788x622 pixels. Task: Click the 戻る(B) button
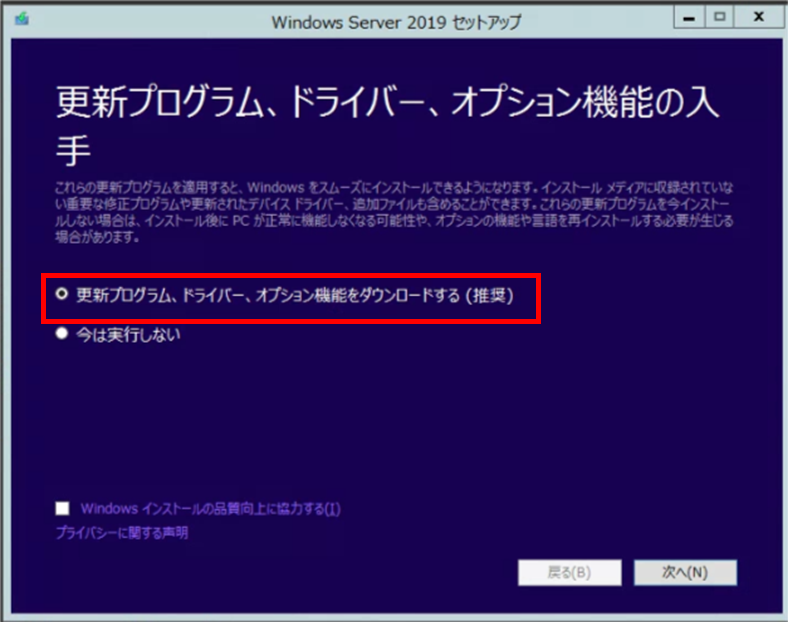tap(569, 572)
